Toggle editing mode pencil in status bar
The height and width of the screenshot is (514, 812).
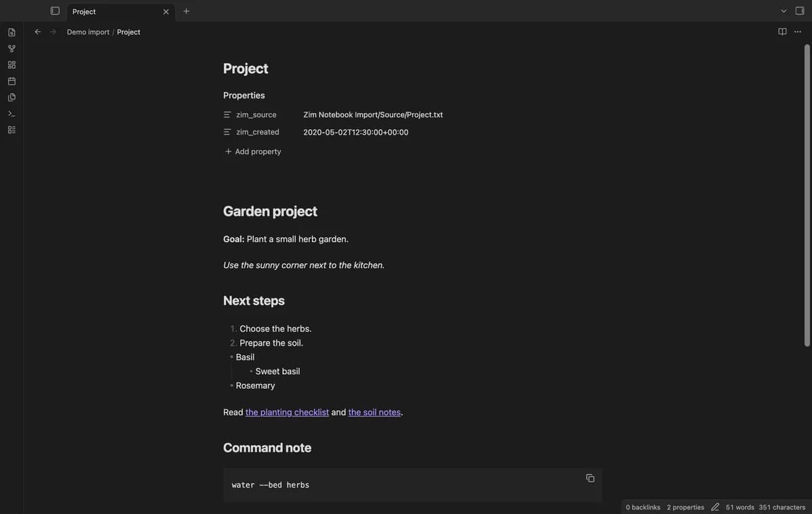tap(715, 507)
